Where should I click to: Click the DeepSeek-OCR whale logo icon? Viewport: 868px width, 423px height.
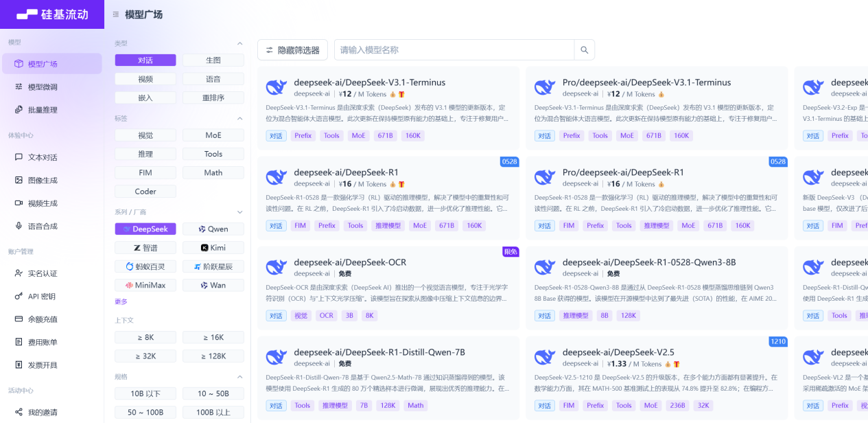click(x=276, y=267)
